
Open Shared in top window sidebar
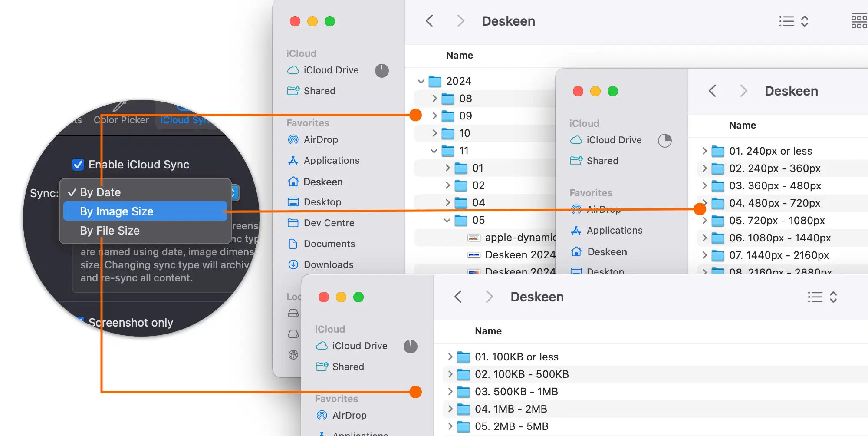click(311, 91)
